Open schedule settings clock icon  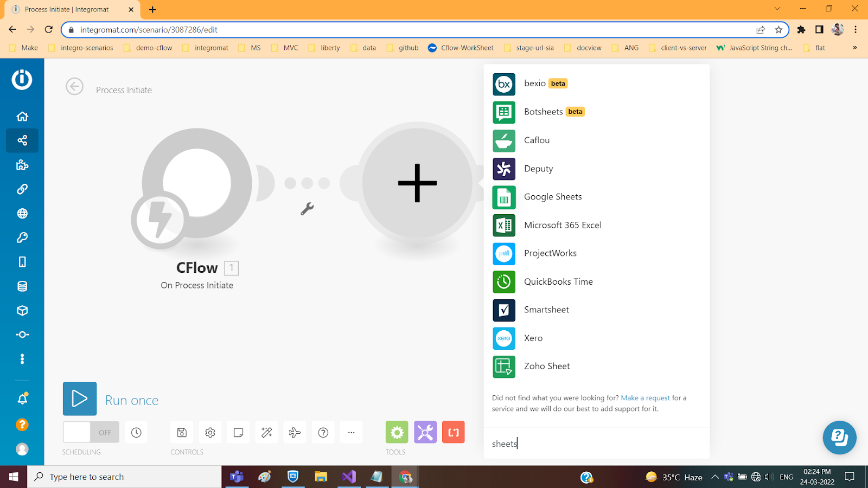click(136, 432)
